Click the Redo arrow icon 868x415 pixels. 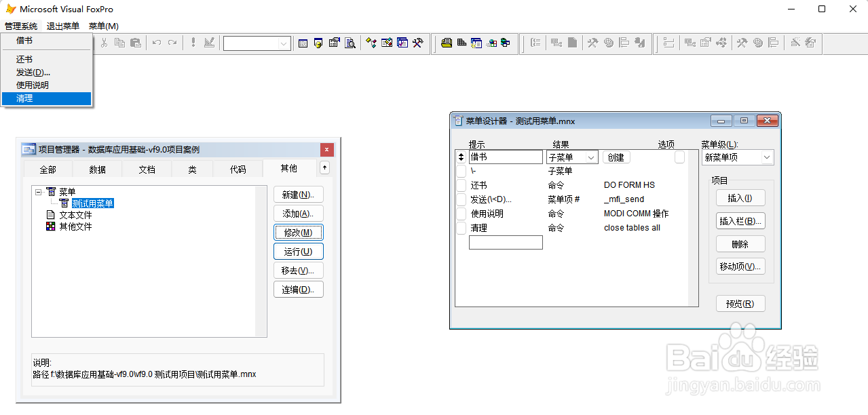[172, 43]
